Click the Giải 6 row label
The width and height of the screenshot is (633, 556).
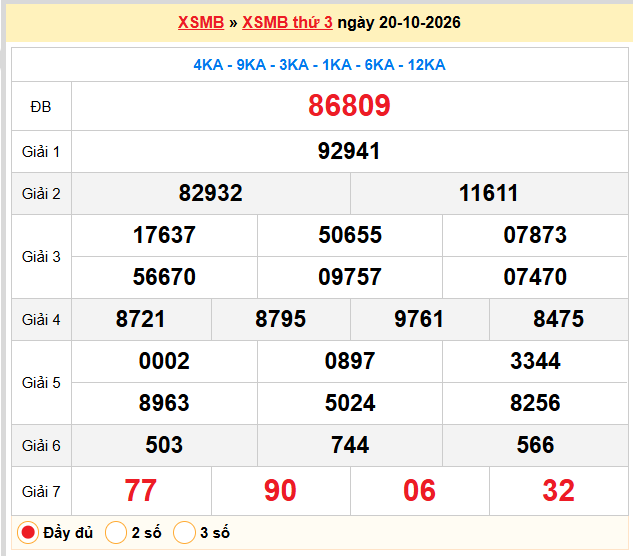[x=41, y=446]
